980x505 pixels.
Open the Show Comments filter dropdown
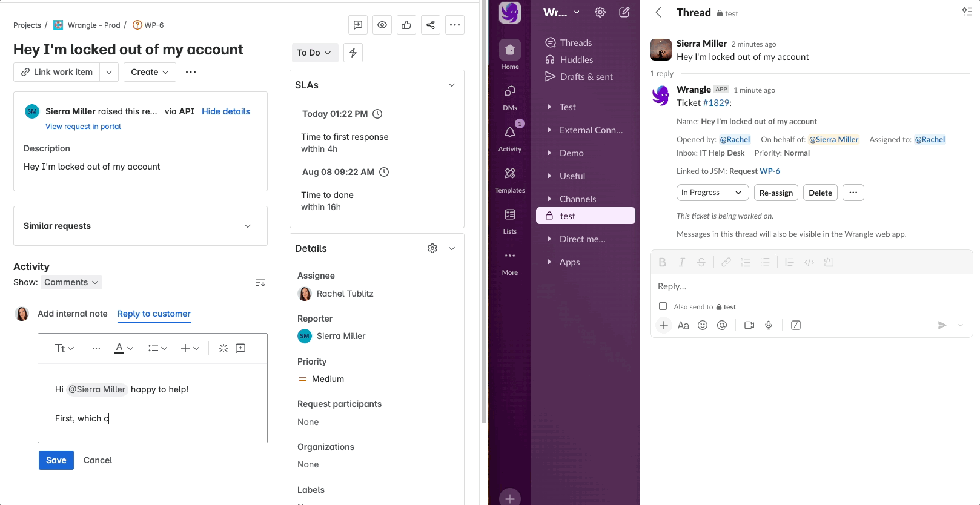pos(71,282)
